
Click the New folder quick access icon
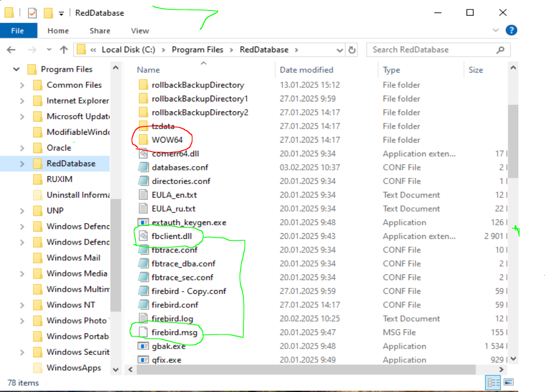point(48,13)
